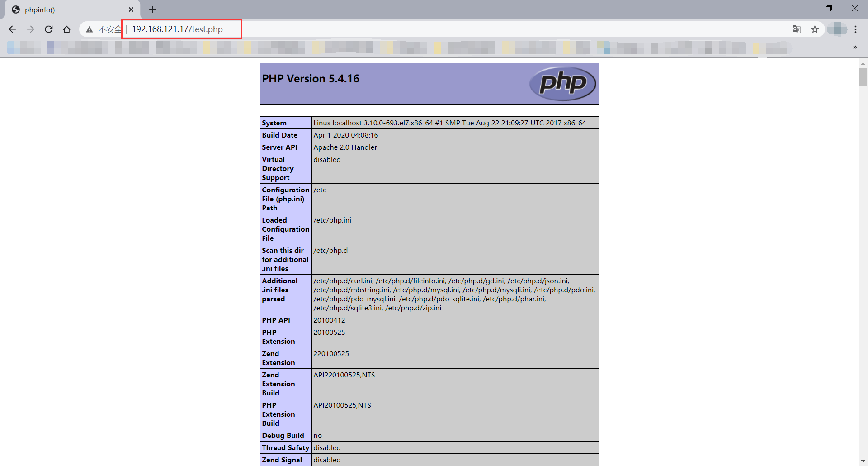Click the not-secure warning icon

coord(90,29)
